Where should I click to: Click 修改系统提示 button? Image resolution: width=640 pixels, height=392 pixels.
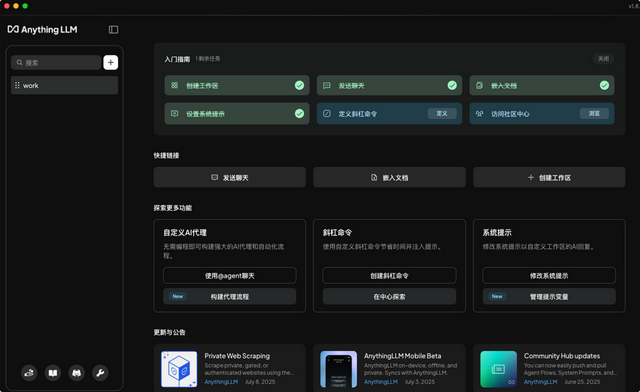click(549, 276)
